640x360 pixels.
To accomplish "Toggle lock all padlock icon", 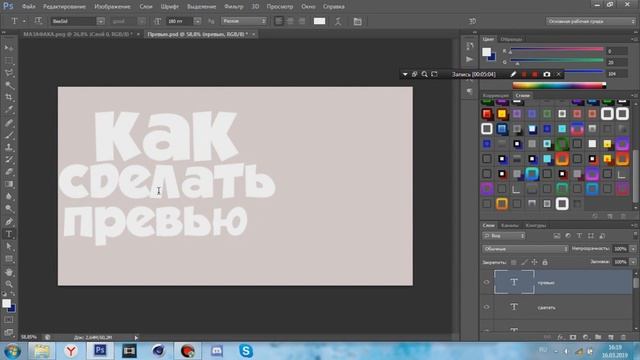I will (x=545, y=262).
